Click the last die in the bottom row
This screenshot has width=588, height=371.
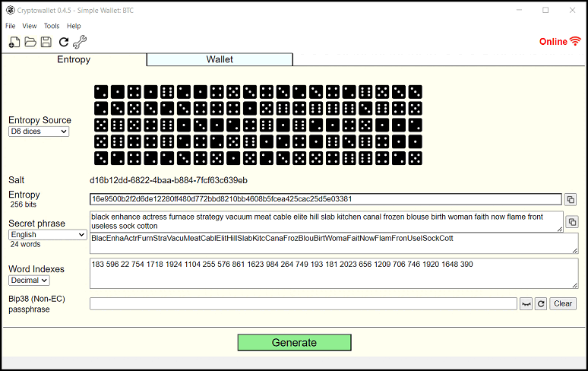(415, 158)
